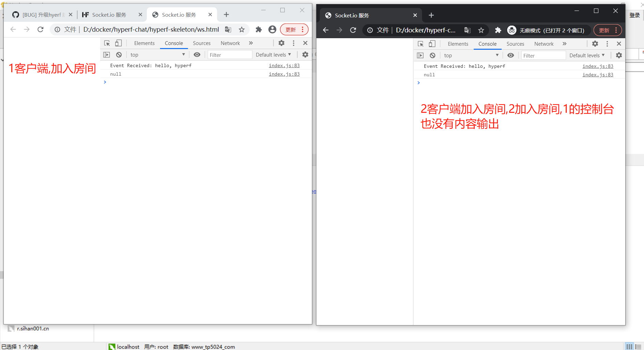Open left DevTools settings gear
This screenshot has height=350, width=644.
pyautogui.click(x=281, y=43)
